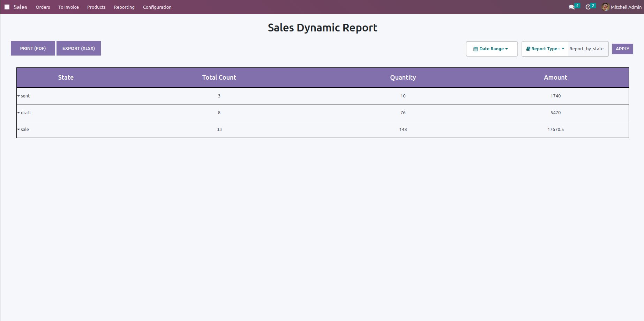This screenshot has height=321, width=644.
Task: Open the Orders menu
Action: tap(43, 7)
